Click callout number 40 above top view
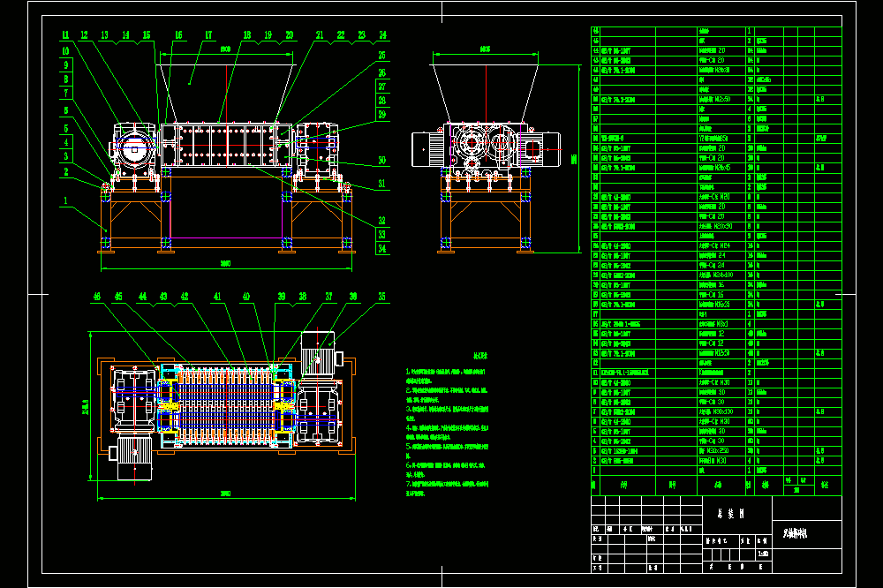Screen dimensions: 883x588 coord(246,297)
